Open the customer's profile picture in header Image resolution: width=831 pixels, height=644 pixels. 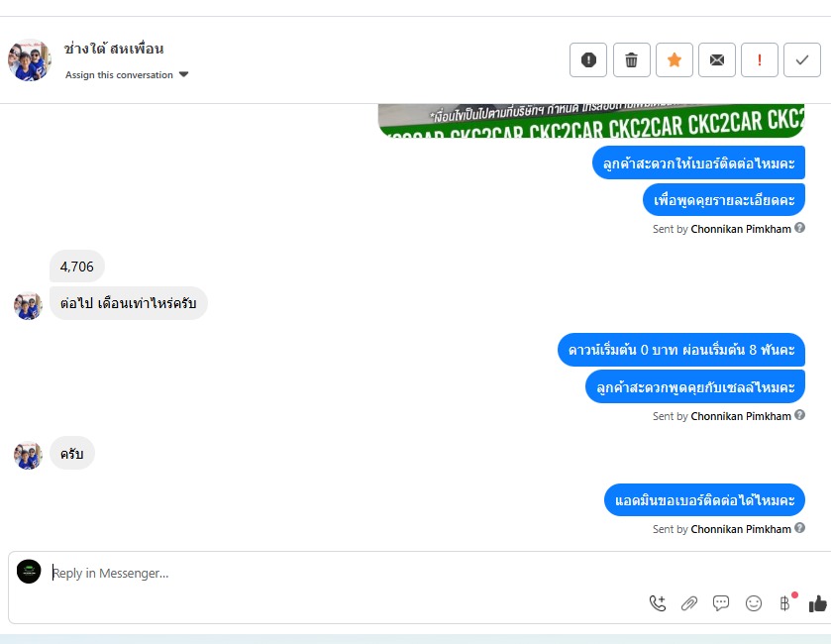pos(29,59)
